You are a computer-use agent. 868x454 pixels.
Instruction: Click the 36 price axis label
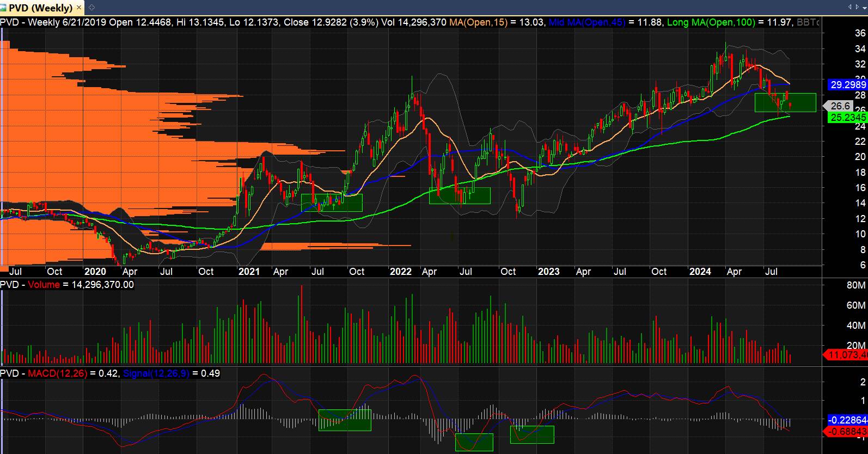pos(860,33)
